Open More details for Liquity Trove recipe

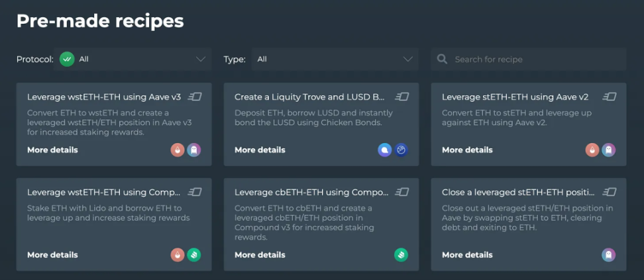[x=260, y=150]
